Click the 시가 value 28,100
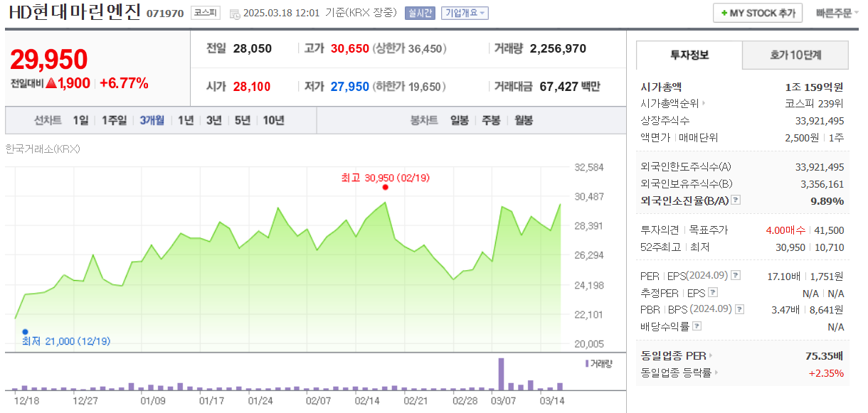This screenshot has height=413, width=868. click(251, 87)
